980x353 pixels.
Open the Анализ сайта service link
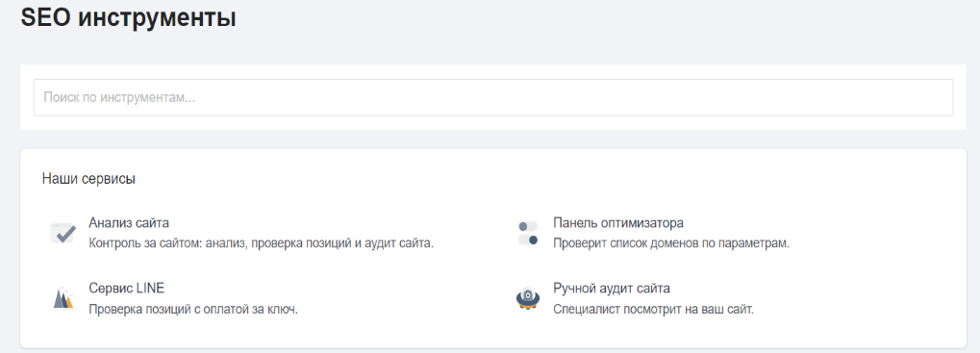(x=129, y=222)
